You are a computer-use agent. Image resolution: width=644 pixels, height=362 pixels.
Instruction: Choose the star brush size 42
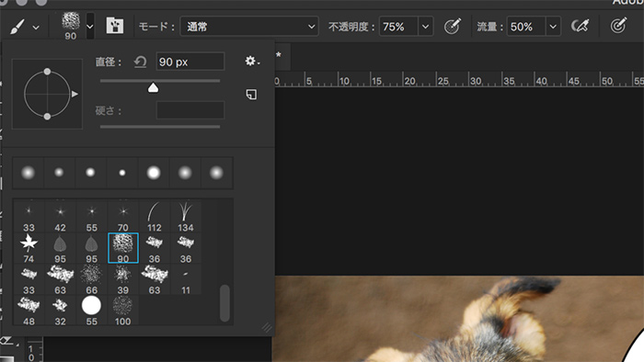coord(61,217)
